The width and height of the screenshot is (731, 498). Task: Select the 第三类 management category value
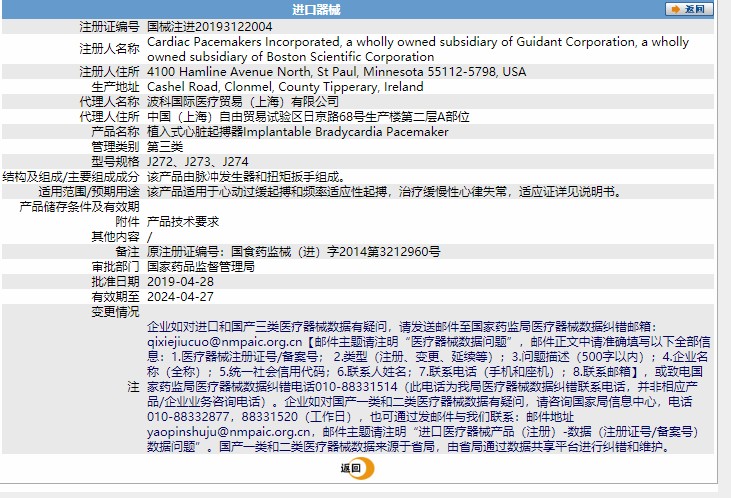pyautogui.click(x=166, y=147)
